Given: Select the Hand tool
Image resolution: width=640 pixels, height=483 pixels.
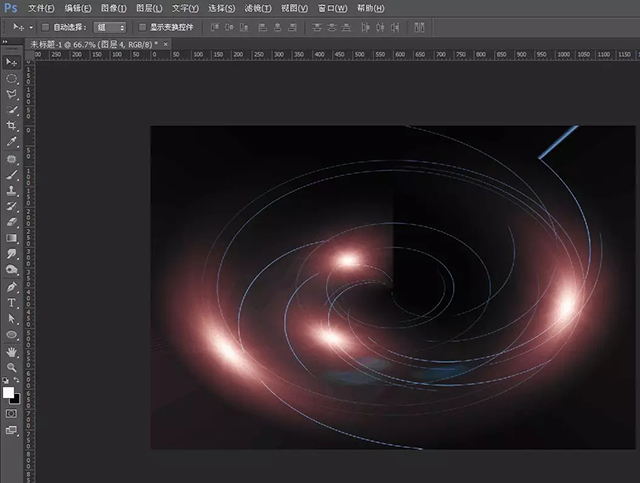Looking at the screenshot, I should (x=12, y=351).
